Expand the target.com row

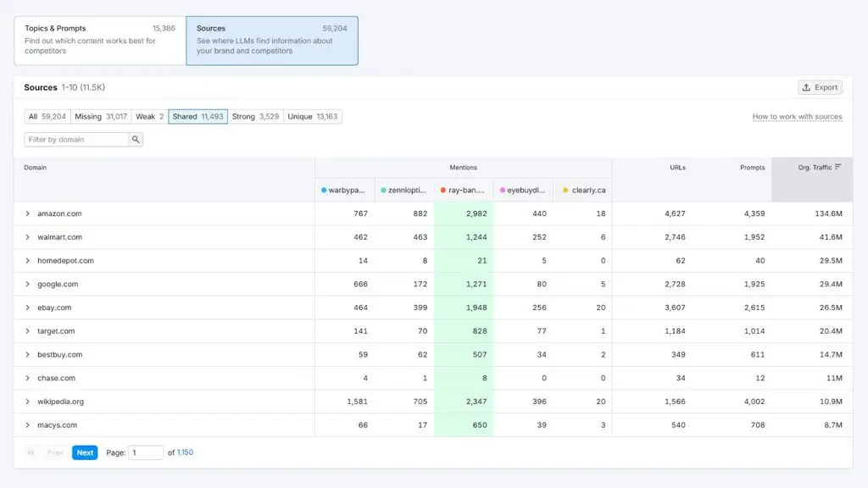coord(27,331)
